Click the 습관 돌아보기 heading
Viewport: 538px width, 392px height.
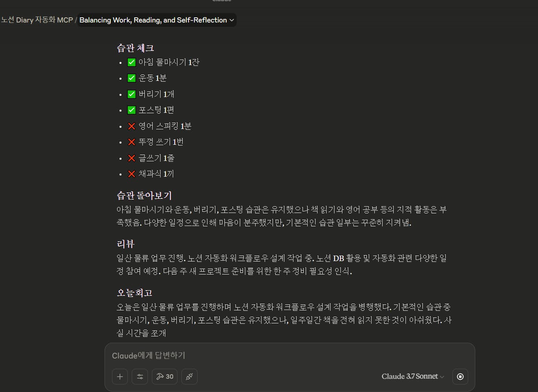144,196
